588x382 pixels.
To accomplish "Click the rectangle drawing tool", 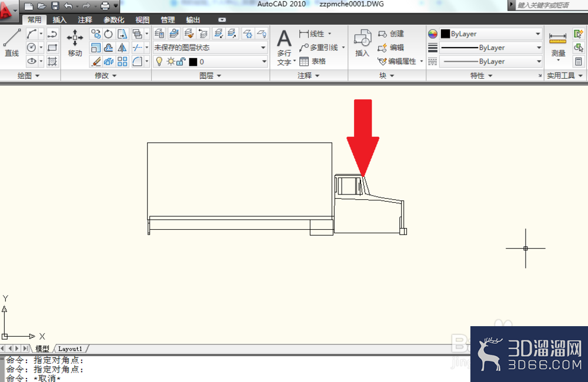I will coord(52,48).
